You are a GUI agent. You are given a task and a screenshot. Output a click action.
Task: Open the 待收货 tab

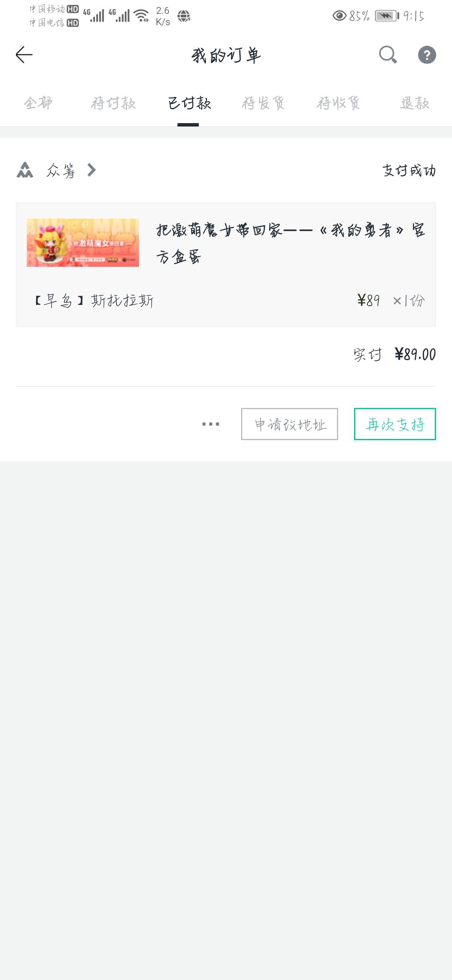coord(338,103)
